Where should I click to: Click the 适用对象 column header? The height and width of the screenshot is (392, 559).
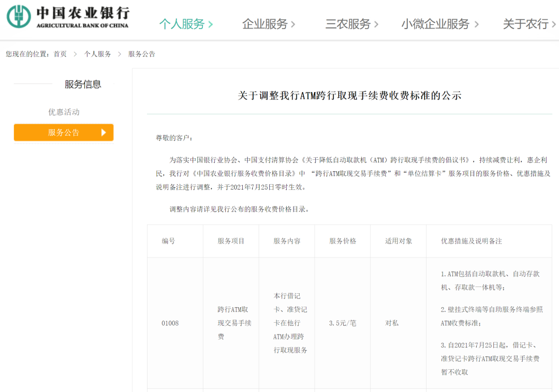click(398, 241)
